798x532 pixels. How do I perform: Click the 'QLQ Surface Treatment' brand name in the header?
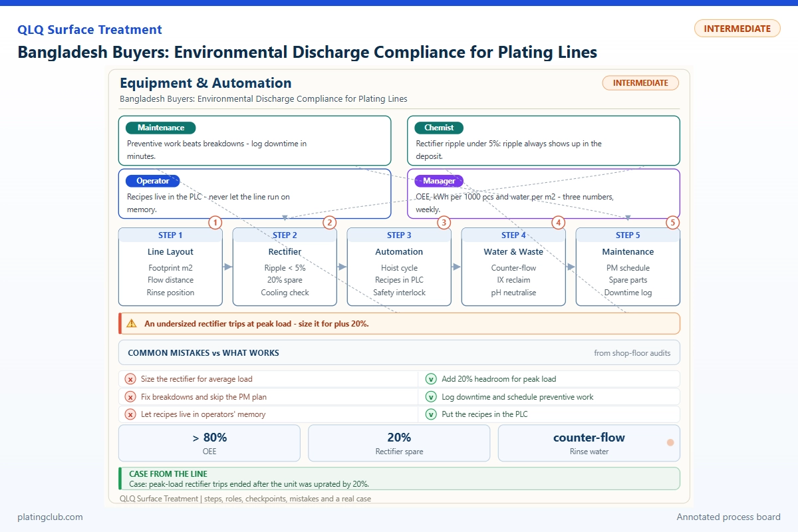[90, 30]
